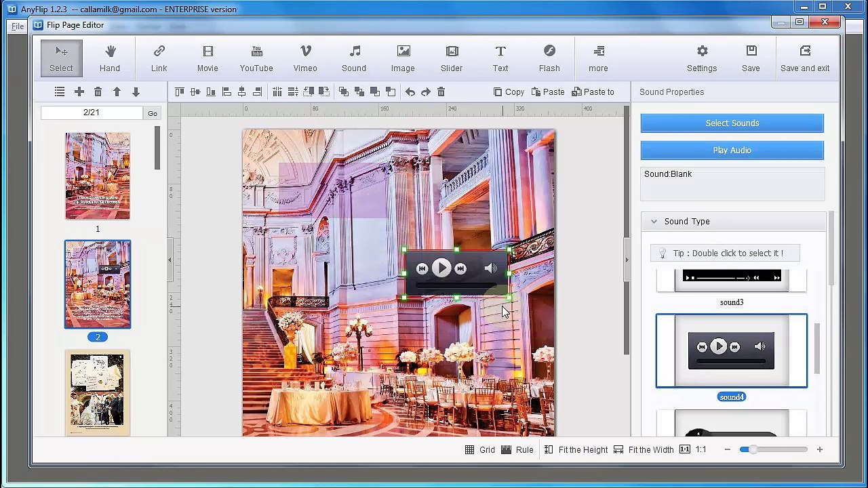Screen dimensions: 868x488
Task: Collapse the left page panel arrow
Action: coord(170,260)
